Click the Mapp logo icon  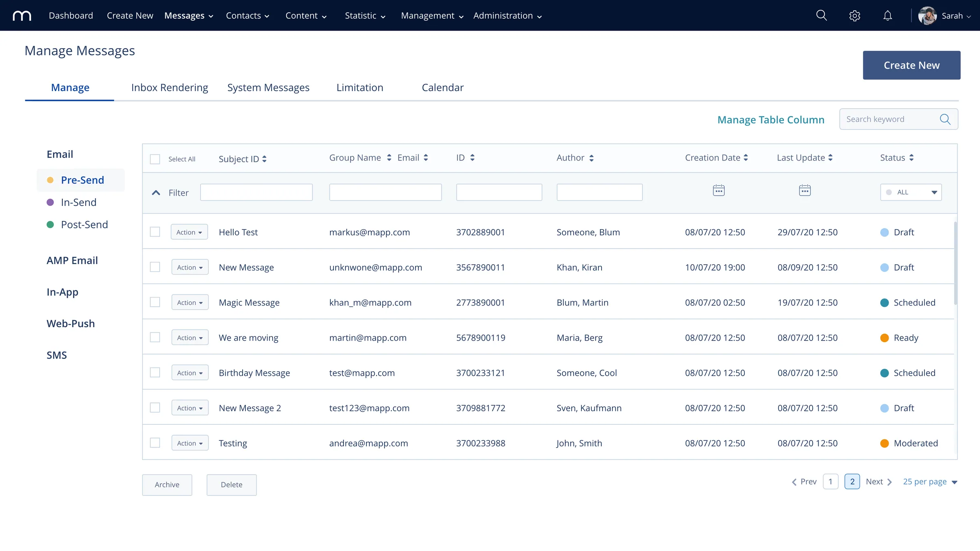22,16
